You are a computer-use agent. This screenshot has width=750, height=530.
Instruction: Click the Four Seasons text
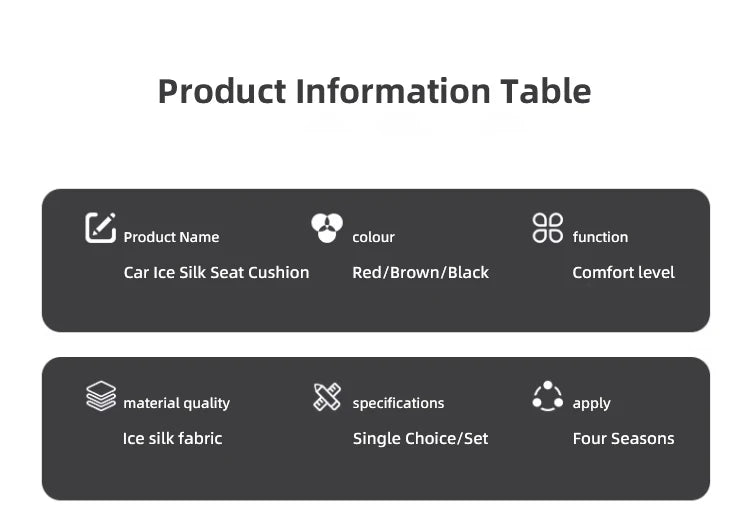[x=623, y=438]
